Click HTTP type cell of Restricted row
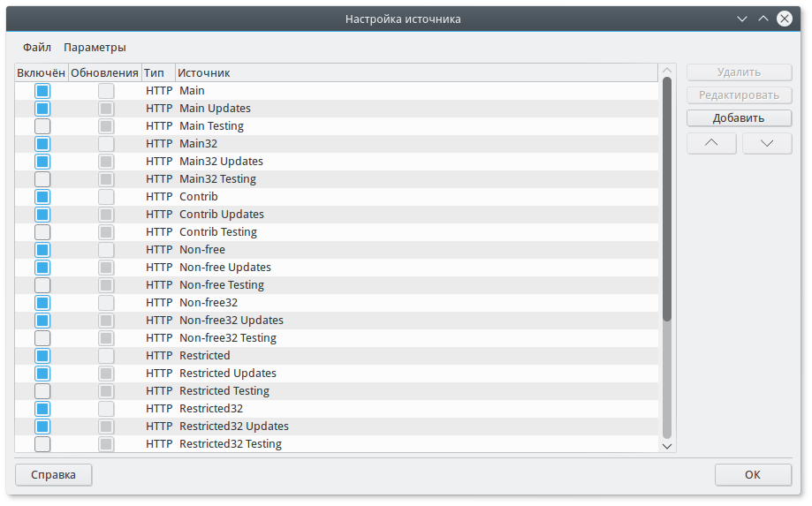Viewport: 812px width, 506px height. coord(159,356)
